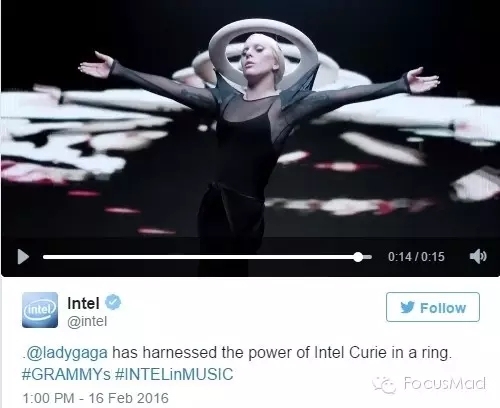Open Intel's profile via its logo avatar
The width and height of the screenshot is (500, 408).
pyautogui.click(x=40, y=310)
